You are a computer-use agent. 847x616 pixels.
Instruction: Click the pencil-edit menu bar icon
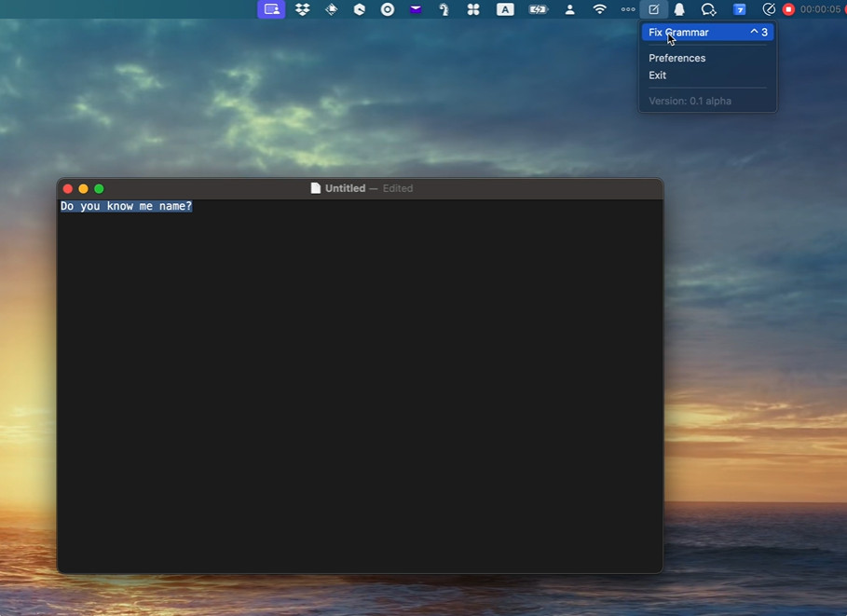point(653,9)
